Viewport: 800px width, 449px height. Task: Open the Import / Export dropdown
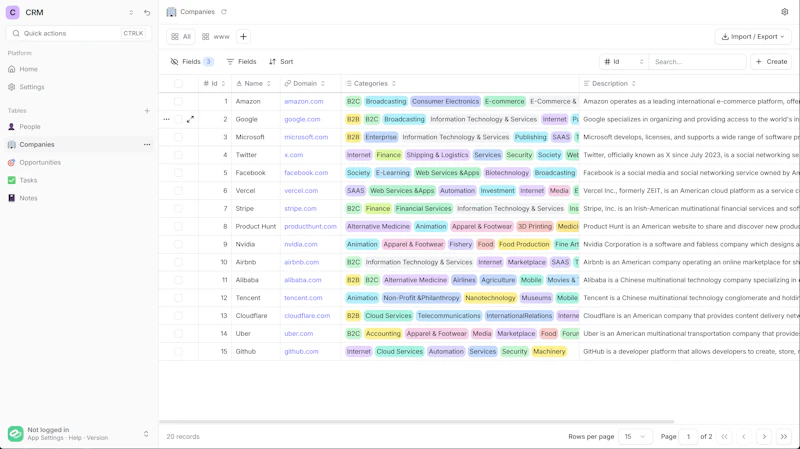point(753,37)
